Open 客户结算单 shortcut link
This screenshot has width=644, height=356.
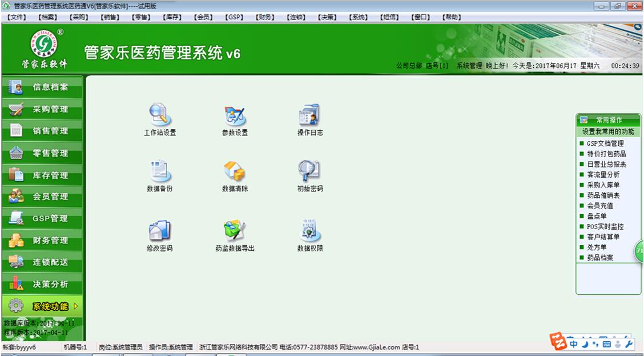tap(603, 237)
